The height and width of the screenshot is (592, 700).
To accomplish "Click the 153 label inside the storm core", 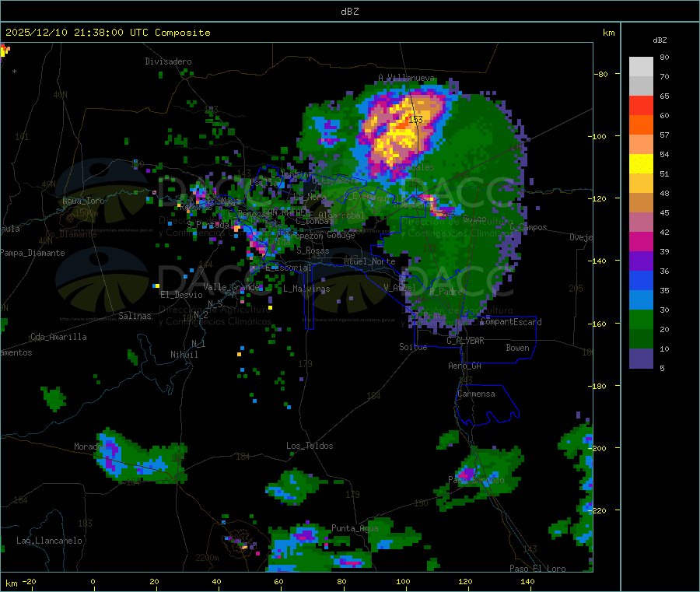I will point(415,119).
